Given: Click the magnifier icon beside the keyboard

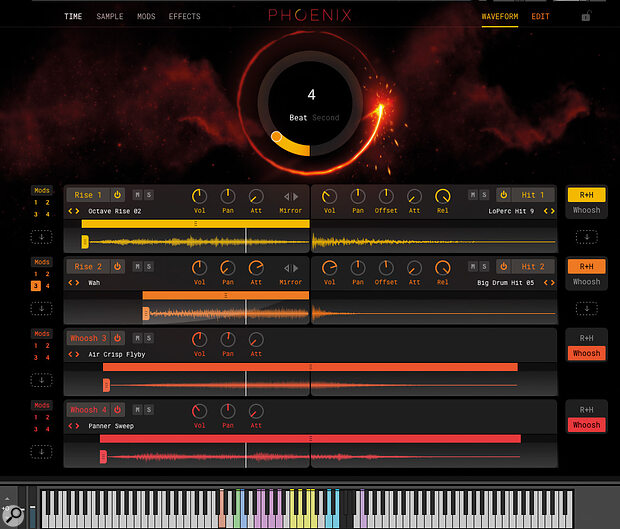Looking at the screenshot, I should tap(14, 514).
